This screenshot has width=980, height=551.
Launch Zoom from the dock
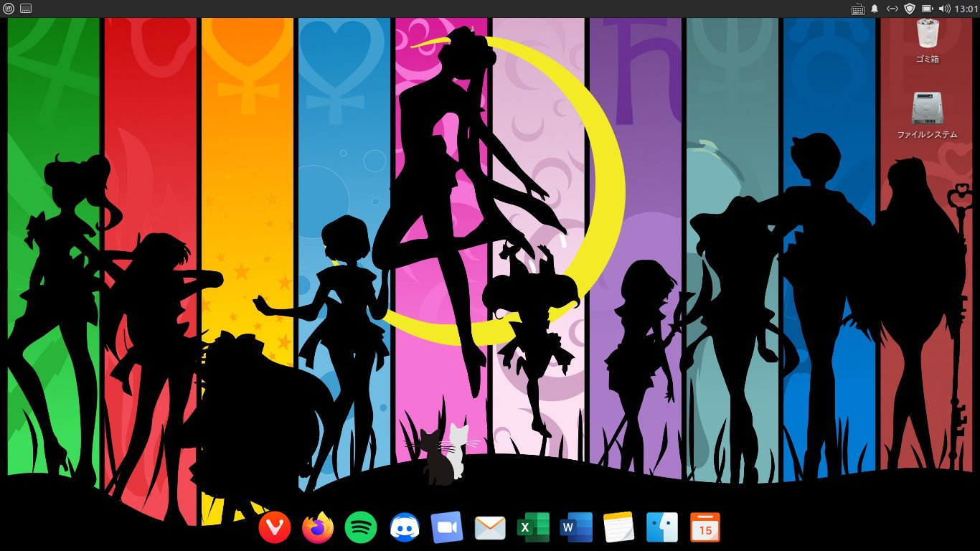[x=447, y=527]
